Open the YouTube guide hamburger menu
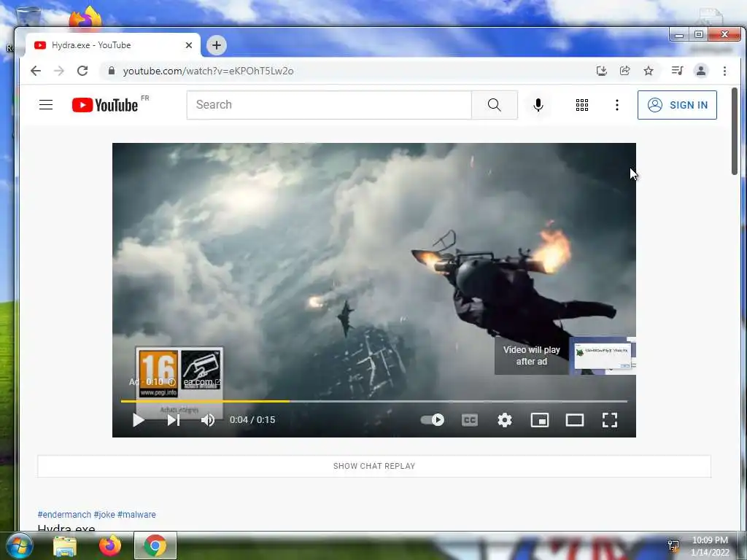This screenshot has width=747, height=560. coord(46,105)
